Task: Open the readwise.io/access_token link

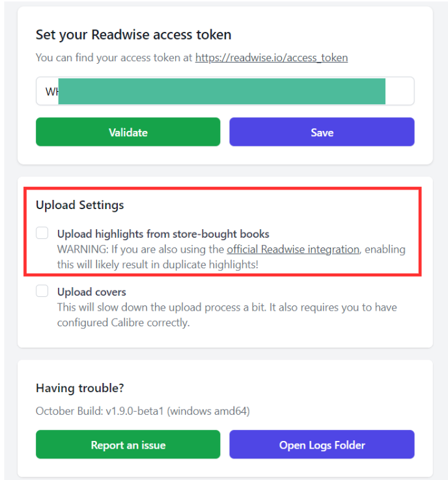Action: pos(271,57)
